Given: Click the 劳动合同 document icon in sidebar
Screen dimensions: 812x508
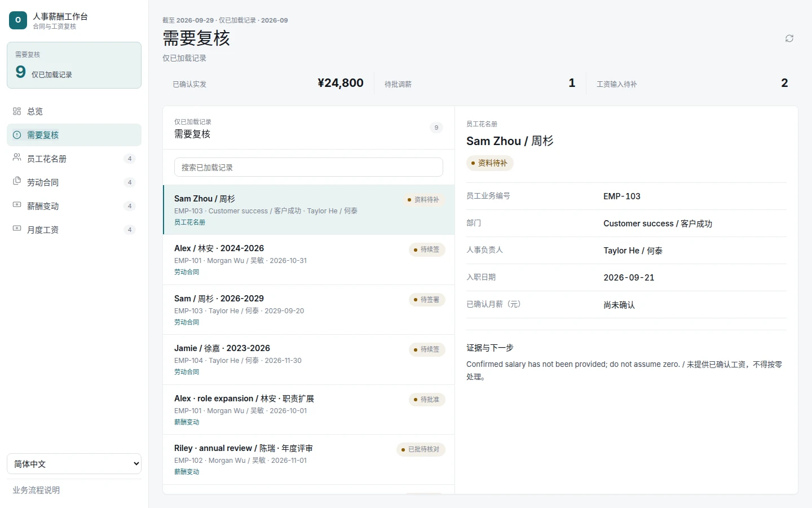Looking at the screenshot, I should [x=17, y=181].
